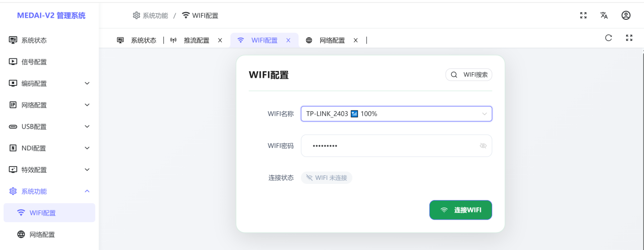644x250 pixels.
Task: Click the effects icon beside 特效配置
Action: pos(13,170)
